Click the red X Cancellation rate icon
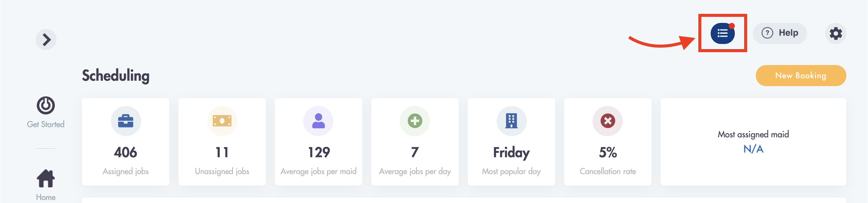Screen dimensions: 868x203 608,121
